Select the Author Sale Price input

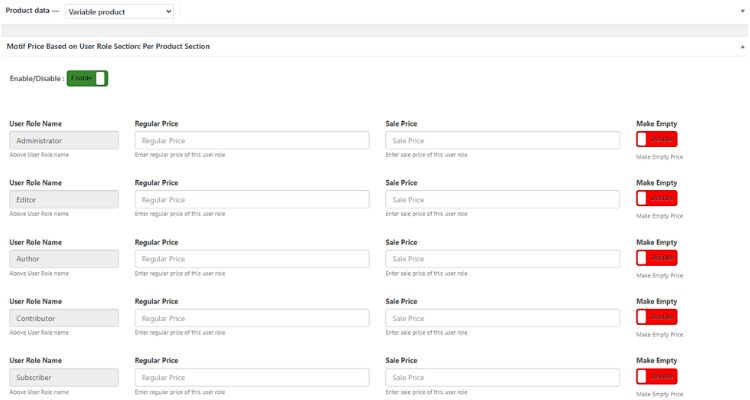click(502, 259)
